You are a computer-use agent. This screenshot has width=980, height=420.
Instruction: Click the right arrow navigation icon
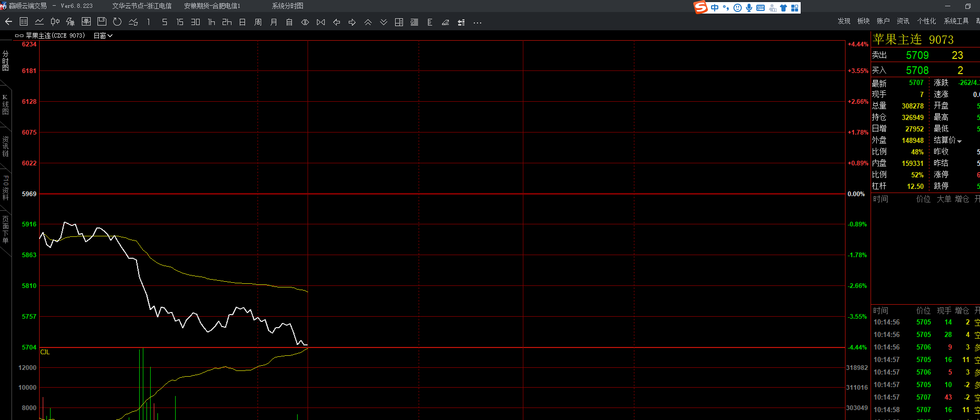[x=352, y=22]
